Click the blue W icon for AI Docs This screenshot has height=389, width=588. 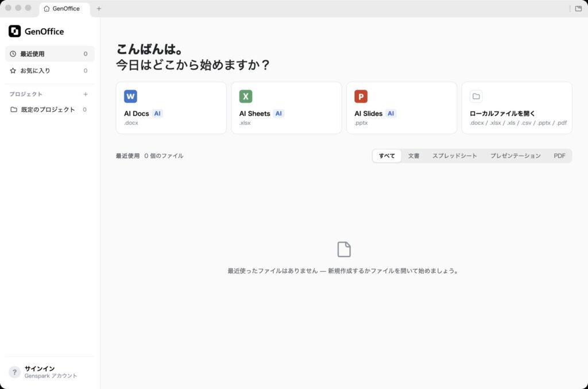point(130,96)
